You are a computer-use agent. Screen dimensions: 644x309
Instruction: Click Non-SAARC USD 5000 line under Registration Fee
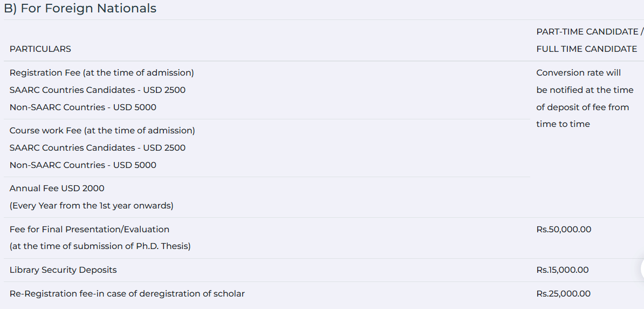83,108
